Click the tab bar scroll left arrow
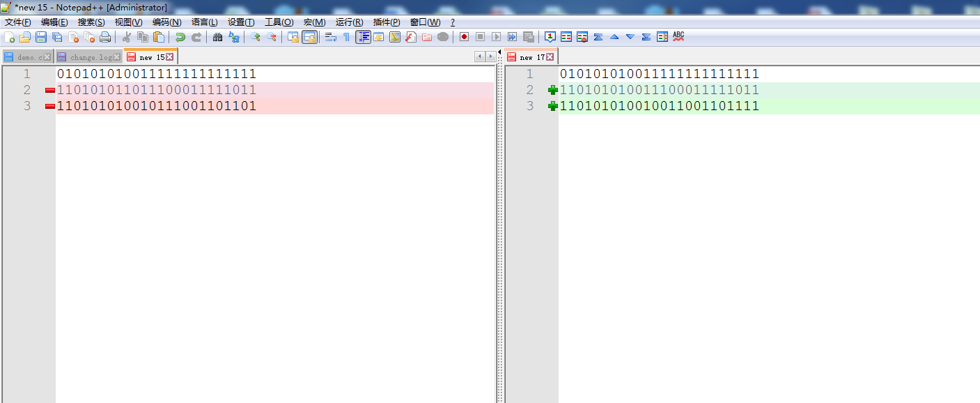Image resolution: width=980 pixels, height=403 pixels. click(480, 56)
